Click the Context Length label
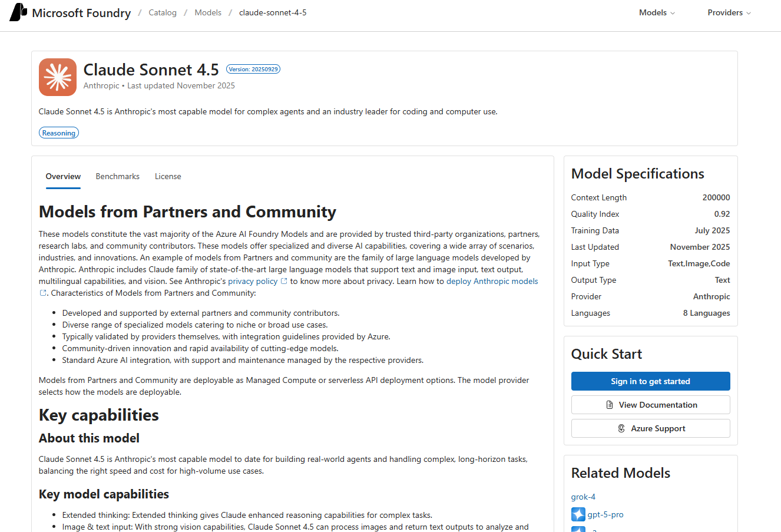The width and height of the screenshot is (781, 532). (x=598, y=197)
